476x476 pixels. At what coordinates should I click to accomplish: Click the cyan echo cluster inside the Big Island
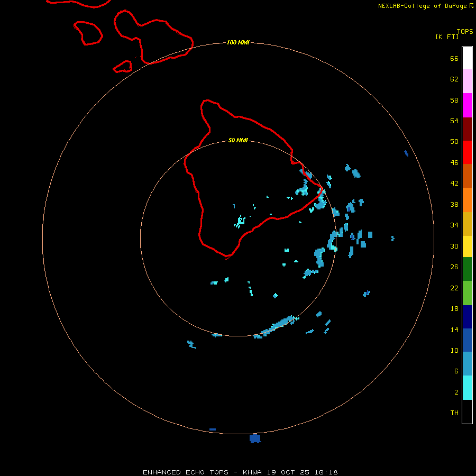pos(240,221)
